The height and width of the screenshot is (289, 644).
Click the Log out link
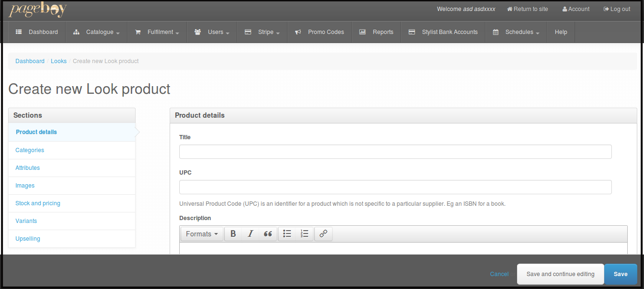tap(617, 9)
